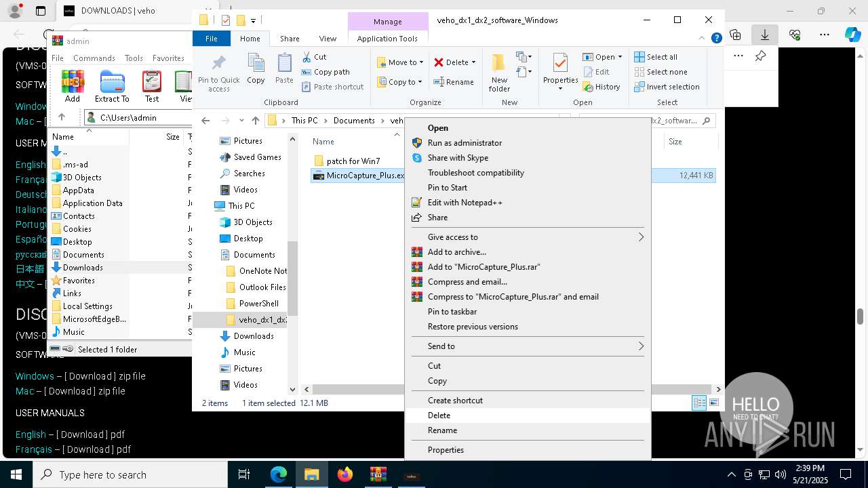This screenshot has height=488, width=868.
Task: Open the Copy to dropdown
Action: coord(400,82)
